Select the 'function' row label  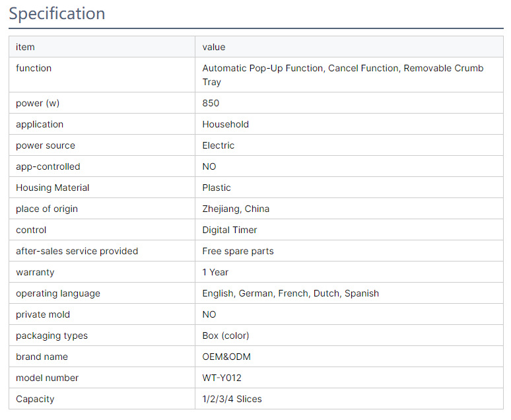(34, 68)
